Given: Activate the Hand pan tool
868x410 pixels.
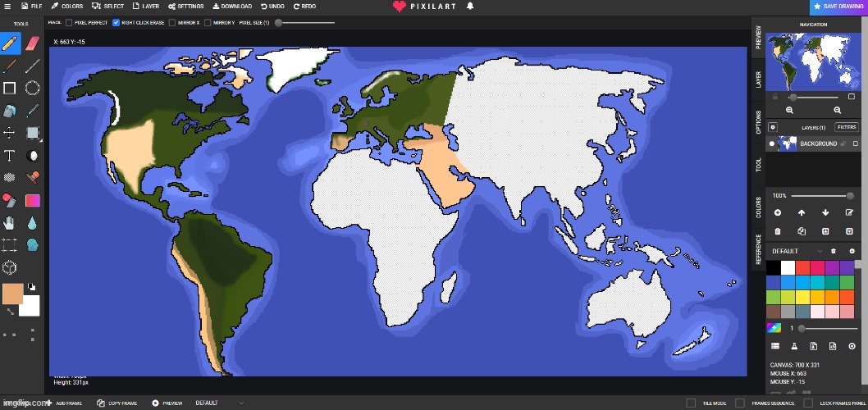Looking at the screenshot, I should (10, 222).
